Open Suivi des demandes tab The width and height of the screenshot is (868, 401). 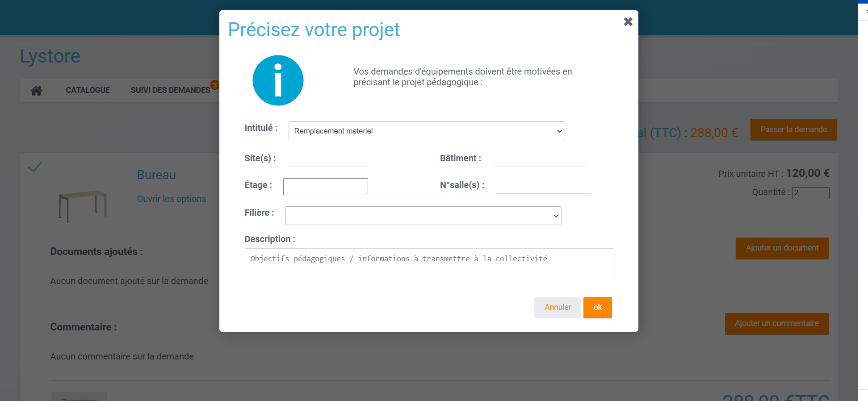(x=170, y=90)
